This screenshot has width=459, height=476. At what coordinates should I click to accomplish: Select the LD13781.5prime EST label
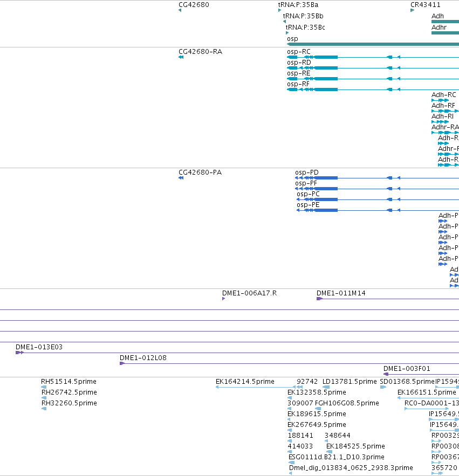(x=350, y=382)
